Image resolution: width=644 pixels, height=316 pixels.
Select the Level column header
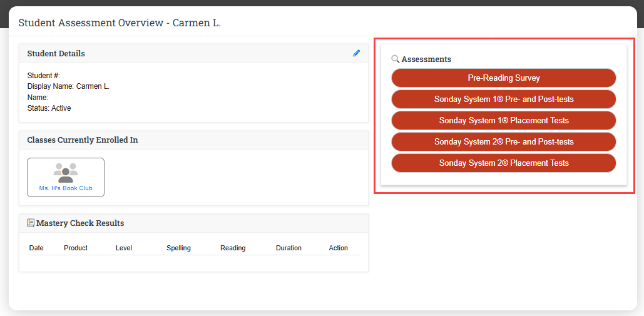tap(124, 248)
